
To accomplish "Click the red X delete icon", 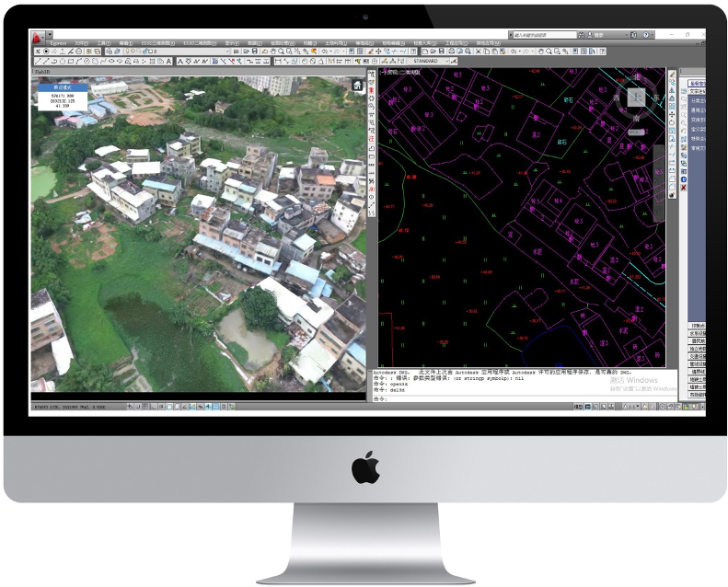I will 684,188.
